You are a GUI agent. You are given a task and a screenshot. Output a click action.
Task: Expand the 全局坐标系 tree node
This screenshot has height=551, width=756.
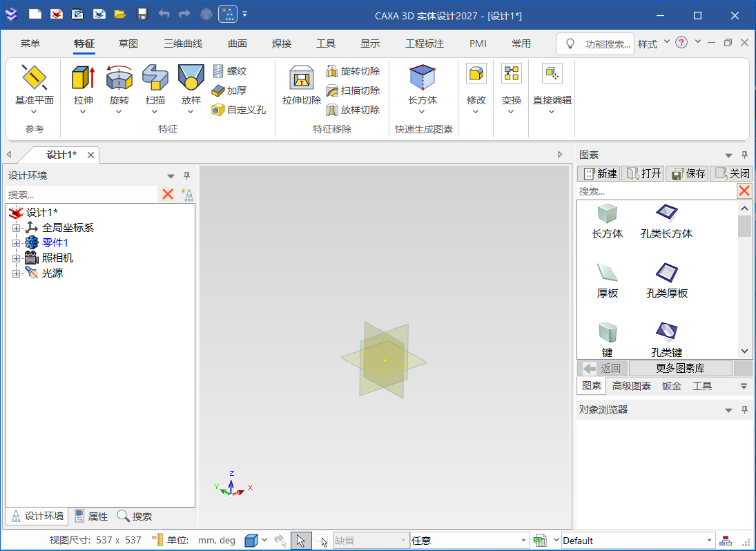click(x=16, y=228)
